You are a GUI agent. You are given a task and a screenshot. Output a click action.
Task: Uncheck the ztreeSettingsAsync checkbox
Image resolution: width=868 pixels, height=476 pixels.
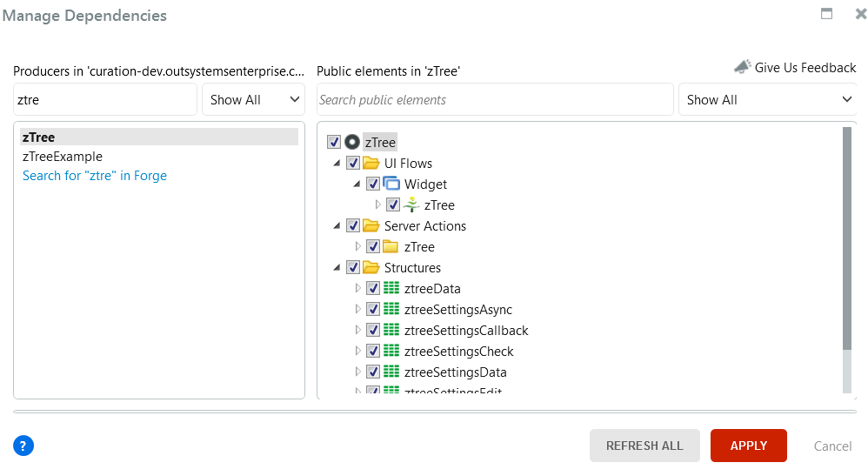coord(373,309)
